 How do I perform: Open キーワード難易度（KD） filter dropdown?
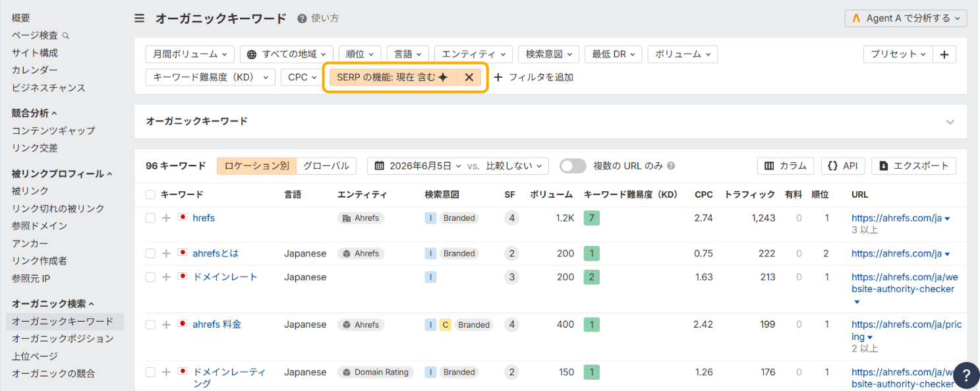[x=210, y=77]
